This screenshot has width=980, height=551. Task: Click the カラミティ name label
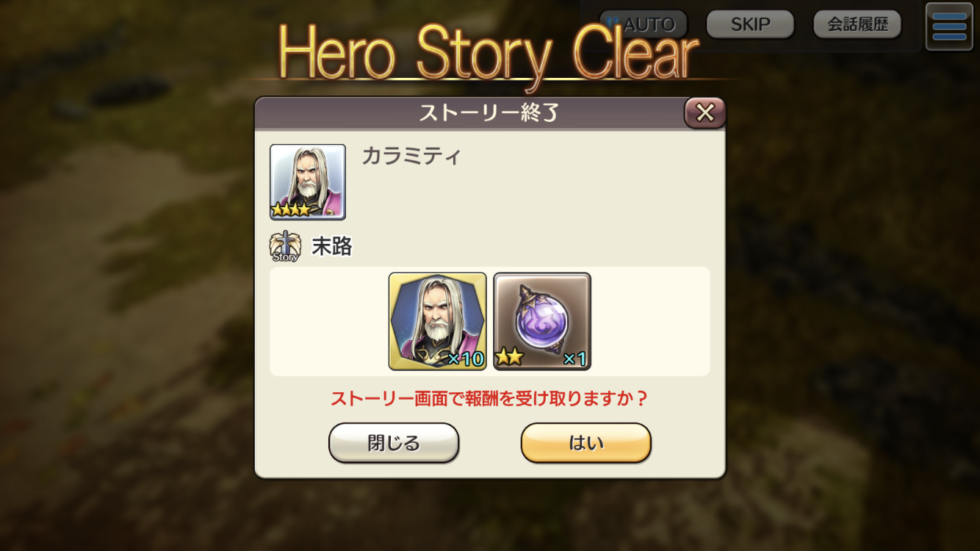coord(411,156)
